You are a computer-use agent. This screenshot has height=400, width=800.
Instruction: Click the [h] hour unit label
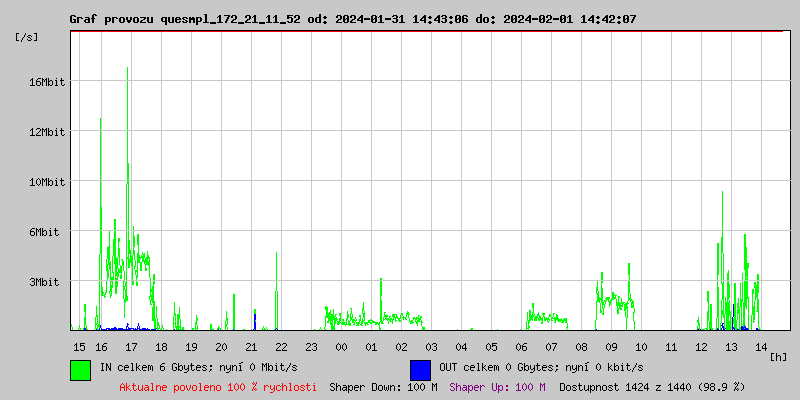tap(779, 356)
